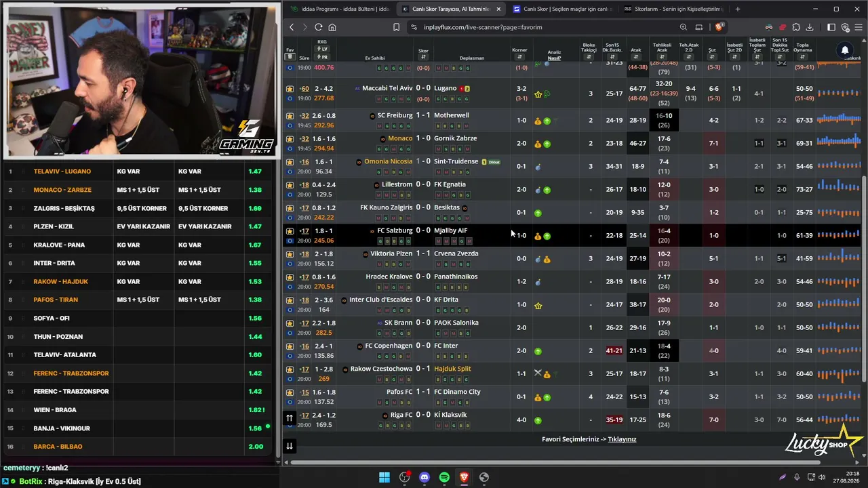868x488 pixels.
Task: Toggle favorite star for FC Salzburg match
Action: [290, 231]
